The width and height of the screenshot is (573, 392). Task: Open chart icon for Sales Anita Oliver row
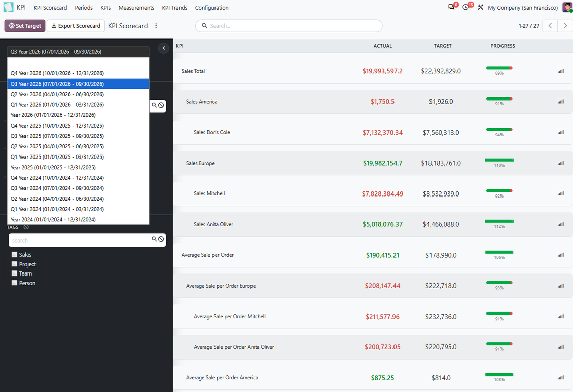560,224
